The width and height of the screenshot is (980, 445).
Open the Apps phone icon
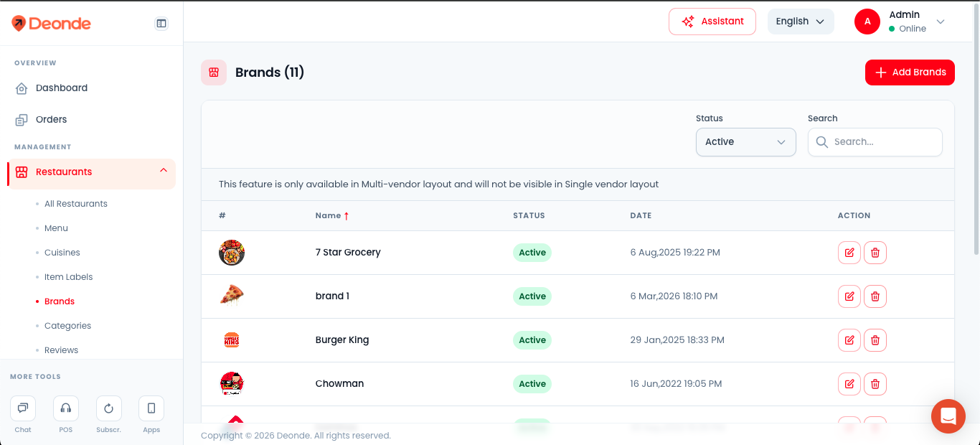click(151, 408)
